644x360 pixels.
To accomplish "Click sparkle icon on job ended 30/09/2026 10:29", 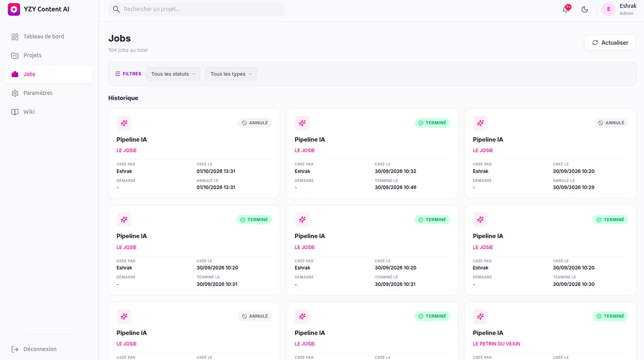I will pyautogui.click(x=480, y=123).
